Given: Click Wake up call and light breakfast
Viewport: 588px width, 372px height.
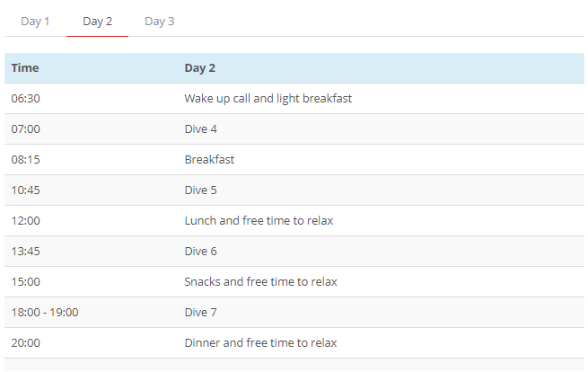Looking at the screenshot, I should [268, 98].
